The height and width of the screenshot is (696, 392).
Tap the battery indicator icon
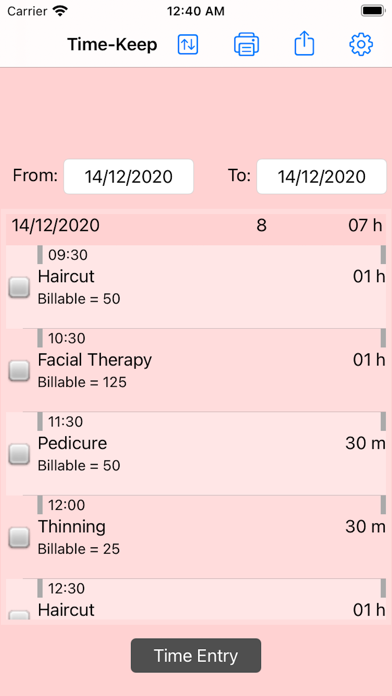[372, 11]
